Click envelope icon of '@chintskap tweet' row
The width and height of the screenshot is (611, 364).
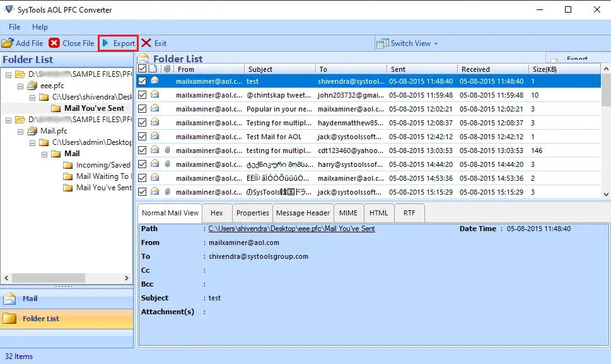tap(154, 94)
